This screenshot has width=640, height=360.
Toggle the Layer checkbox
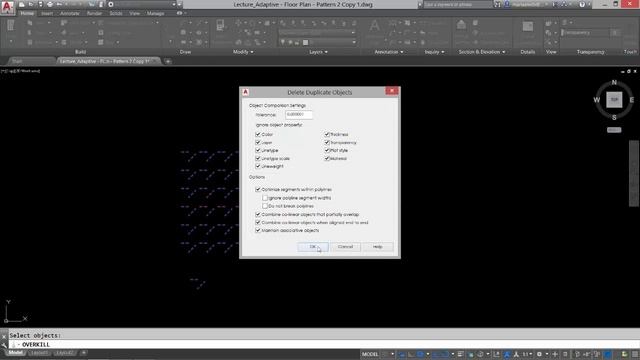(258, 142)
